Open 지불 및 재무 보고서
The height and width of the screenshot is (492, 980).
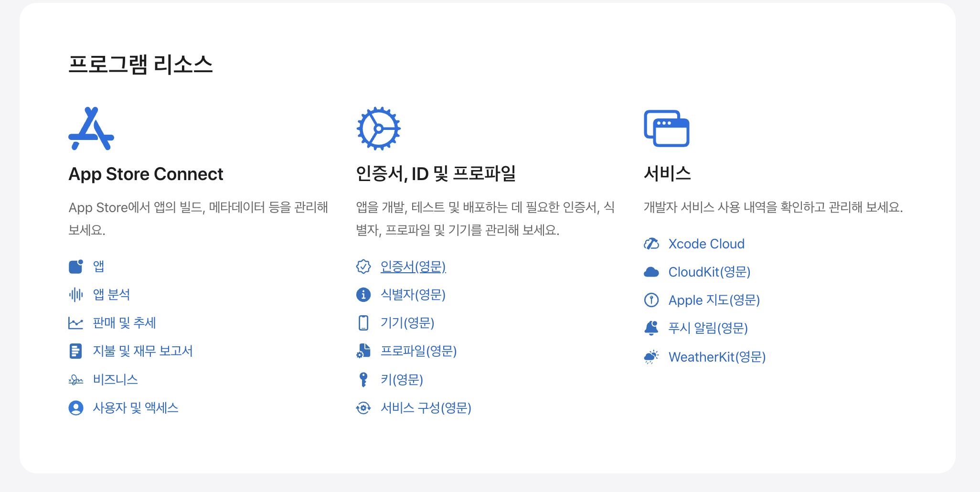click(x=143, y=351)
